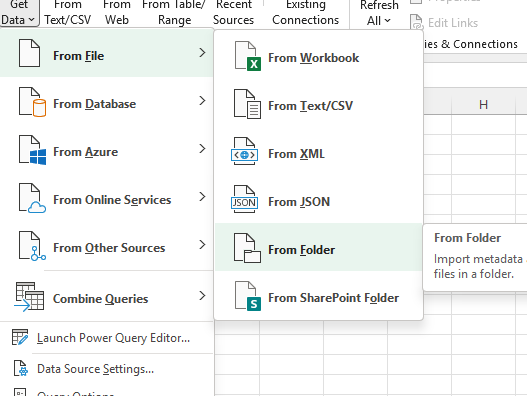Click the Data Source Settings gear icon
This screenshot has width=527, height=396.
coord(21,368)
